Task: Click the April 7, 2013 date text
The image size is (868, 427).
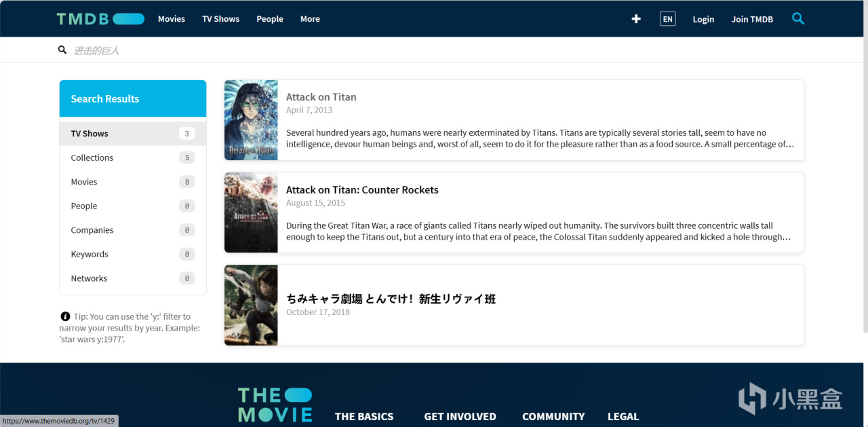Action: [x=309, y=110]
